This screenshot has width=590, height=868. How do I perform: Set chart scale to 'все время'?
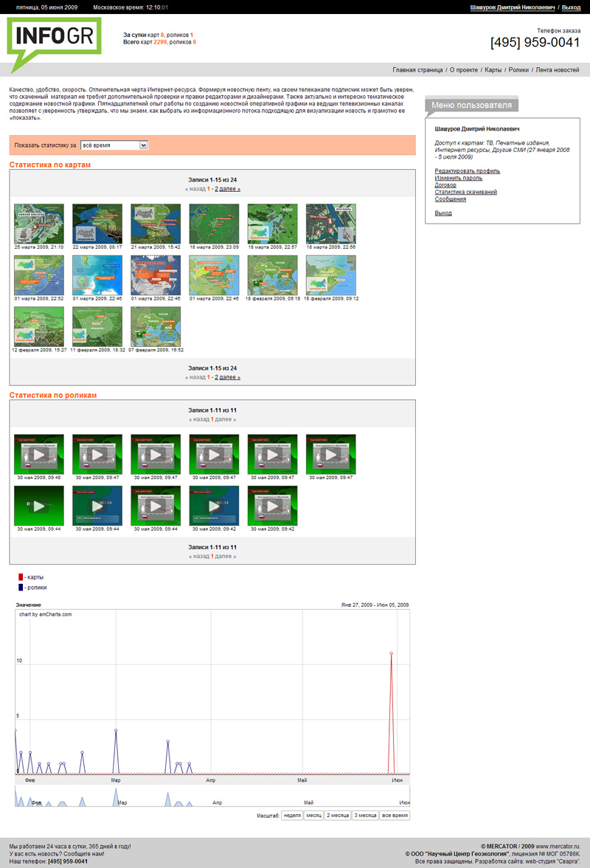click(x=394, y=816)
